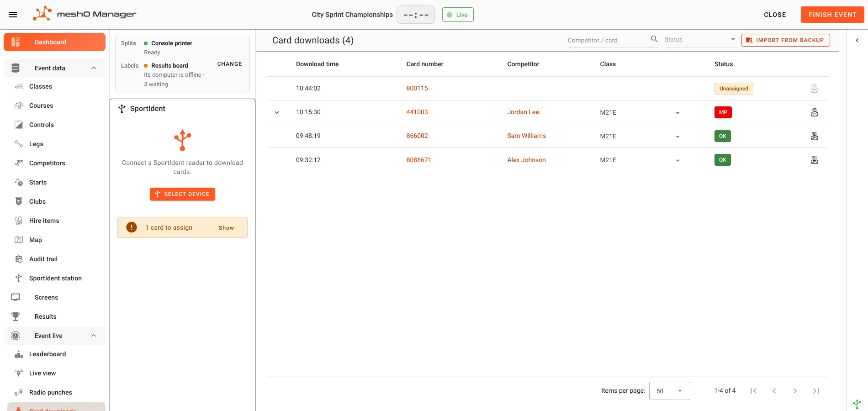The width and height of the screenshot is (868, 411).
Task: Go to first page of downloads
Action: 754,391
